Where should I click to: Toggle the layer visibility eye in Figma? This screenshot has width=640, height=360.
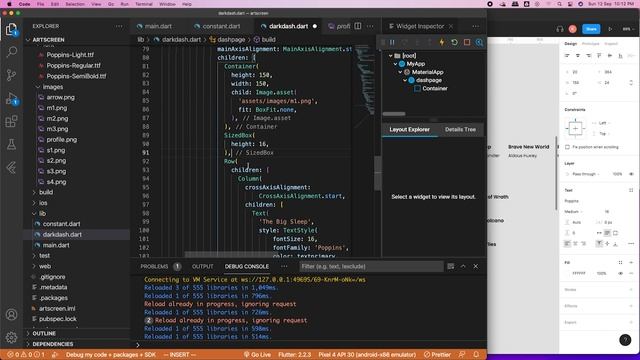pos(631,174)
